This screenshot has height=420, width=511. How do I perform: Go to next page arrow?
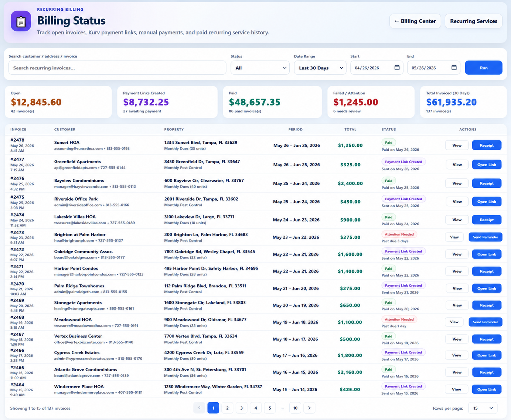[x=309, y=408]
